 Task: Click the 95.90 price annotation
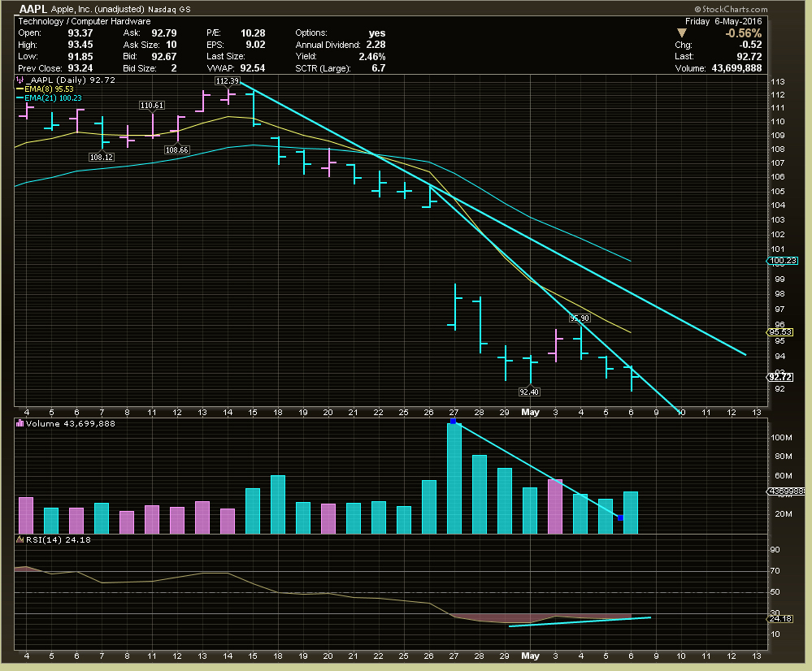(x=579, y=318)
